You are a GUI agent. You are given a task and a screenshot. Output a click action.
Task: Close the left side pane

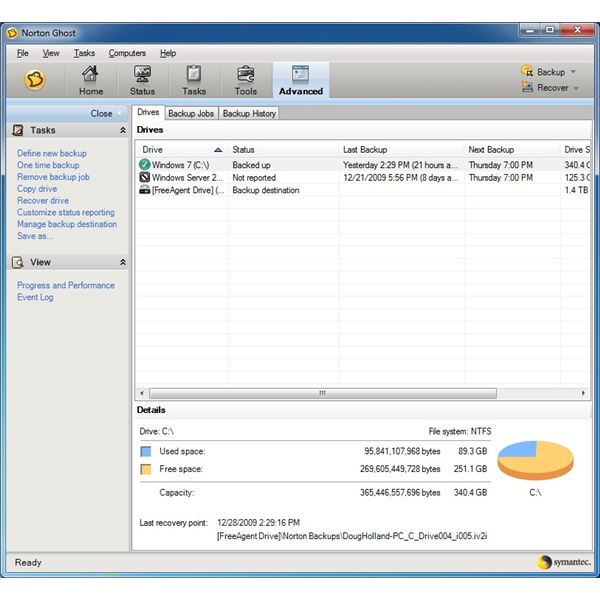pos(105,113)
